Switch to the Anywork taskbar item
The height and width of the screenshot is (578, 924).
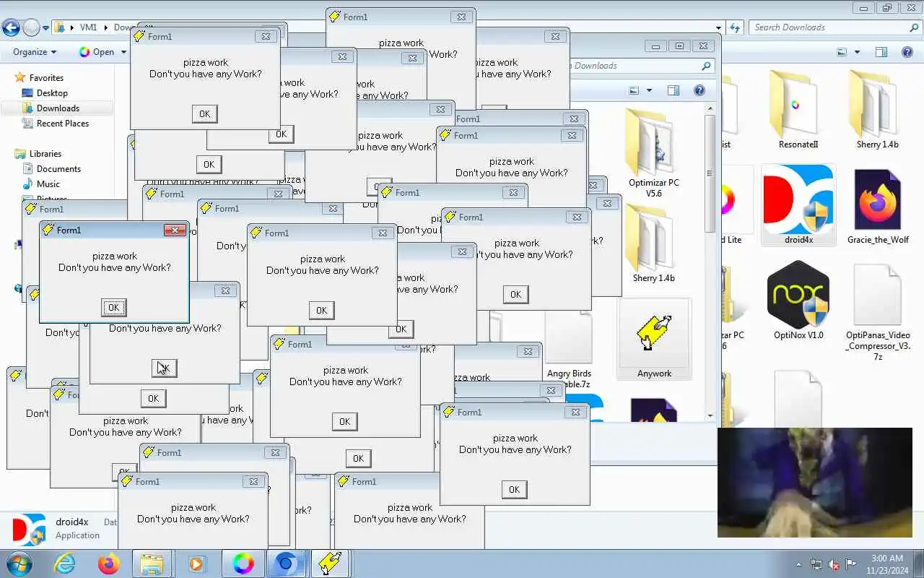pos(330,564)
